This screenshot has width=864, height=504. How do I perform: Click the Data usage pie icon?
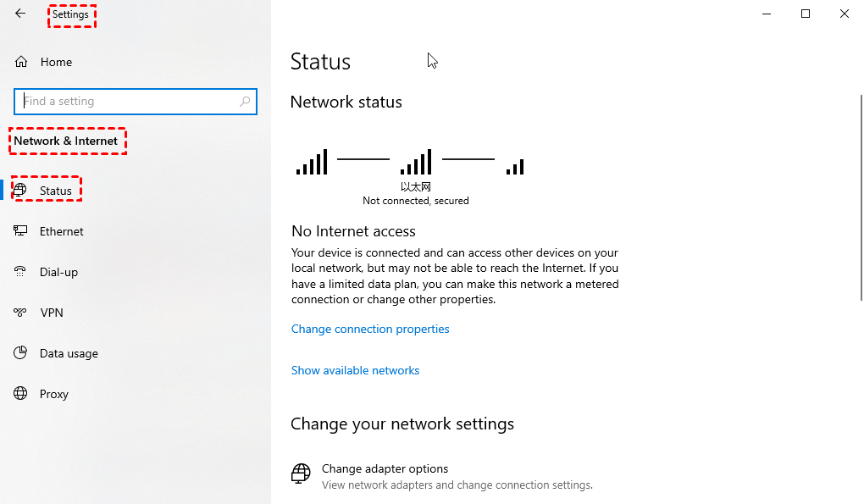pos(20,352)
